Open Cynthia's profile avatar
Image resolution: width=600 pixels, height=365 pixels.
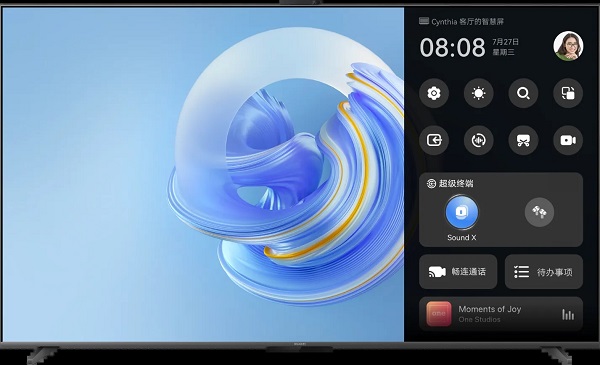568,46
